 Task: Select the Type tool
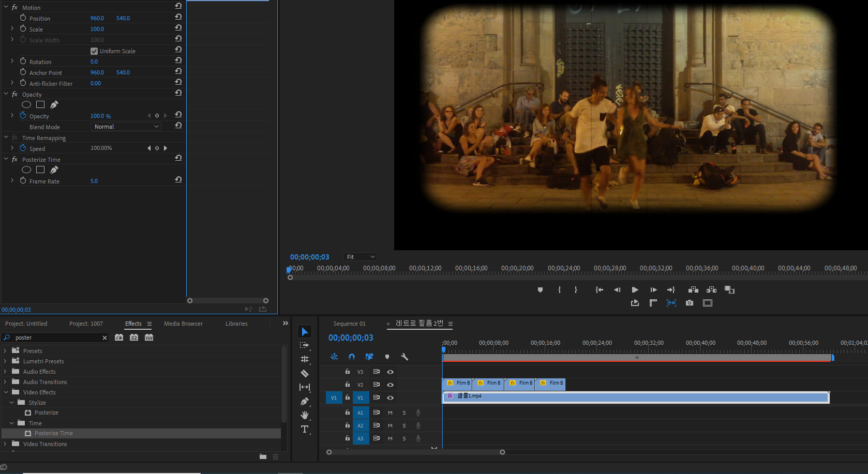click(305, 429)
